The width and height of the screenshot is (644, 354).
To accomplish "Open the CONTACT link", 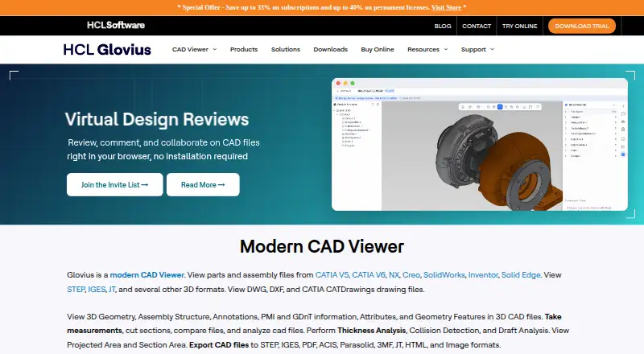I will [477, 26].
